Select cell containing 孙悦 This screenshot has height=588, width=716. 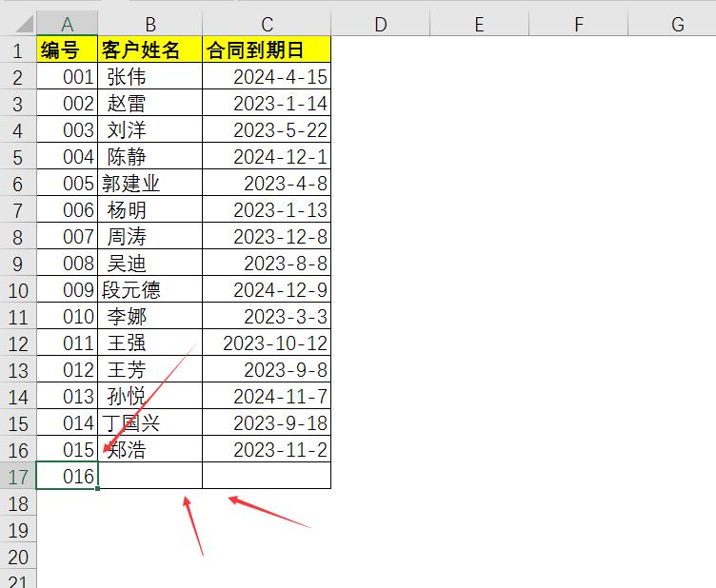150,396
